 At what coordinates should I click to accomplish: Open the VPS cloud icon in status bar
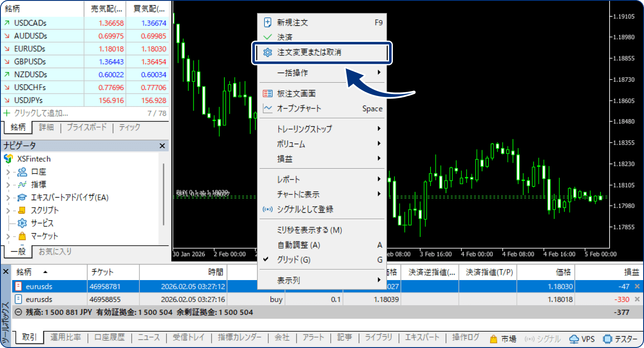(574, 339)
